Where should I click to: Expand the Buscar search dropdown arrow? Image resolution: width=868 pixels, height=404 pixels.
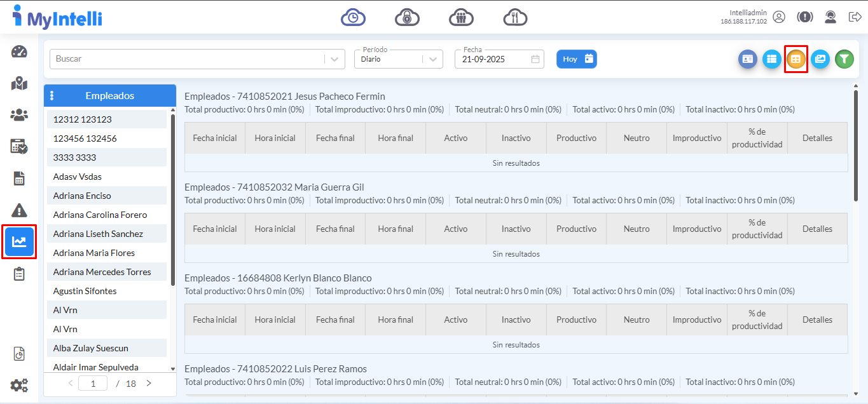tap(334, 59)
